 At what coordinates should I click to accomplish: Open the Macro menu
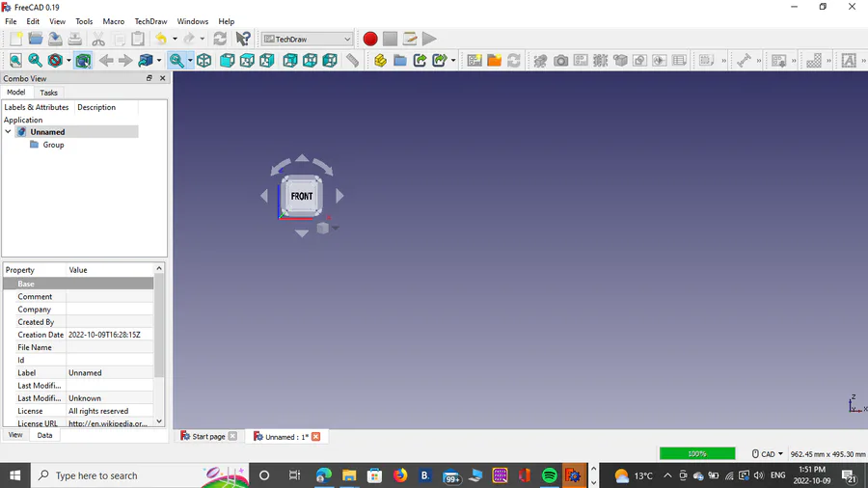coord(114,21)
